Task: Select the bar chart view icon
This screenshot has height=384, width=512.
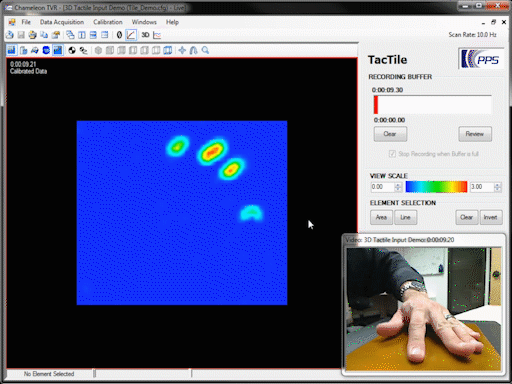Action: [x=12, y=50]
